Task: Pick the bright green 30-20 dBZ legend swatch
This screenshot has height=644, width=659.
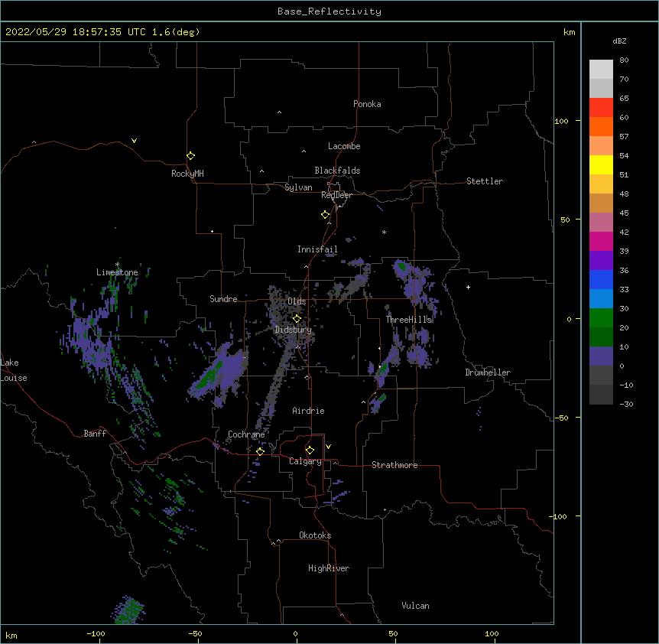Action: coord(601,318)
